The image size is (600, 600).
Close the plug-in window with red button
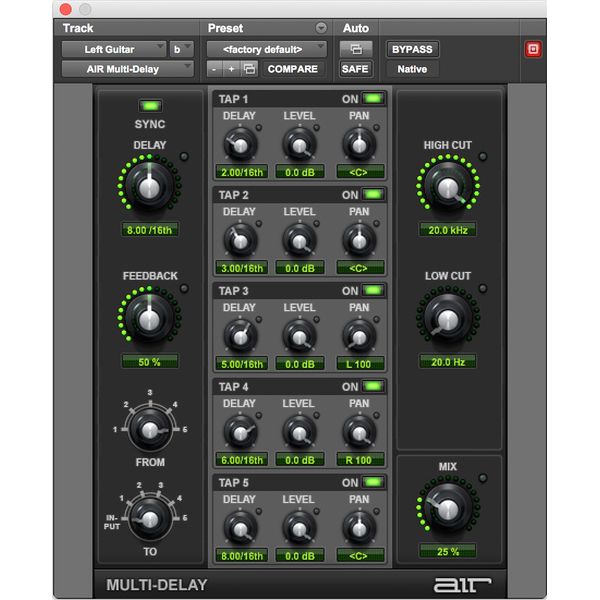66,9
